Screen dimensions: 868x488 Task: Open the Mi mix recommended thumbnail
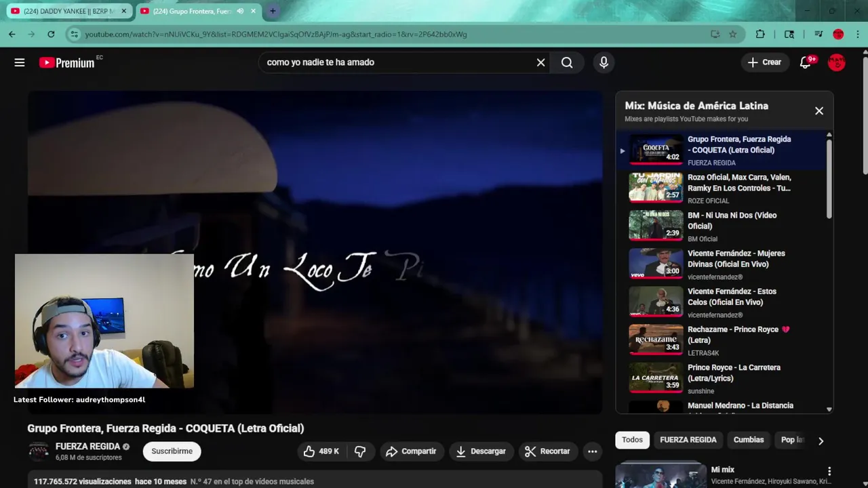click(660, 474)
